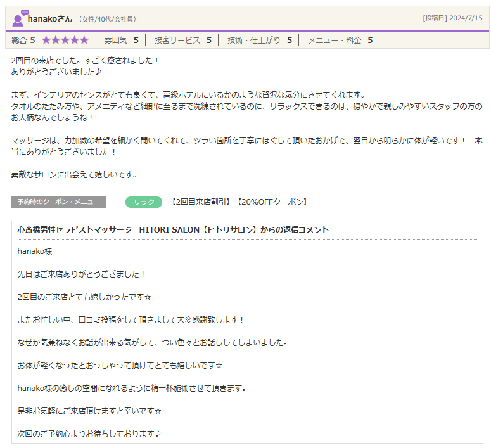Click the reviewer attributes 女性/40代/会社員
Image resolution: width=491 pixels, height=448 pixels.
[108, 20]
